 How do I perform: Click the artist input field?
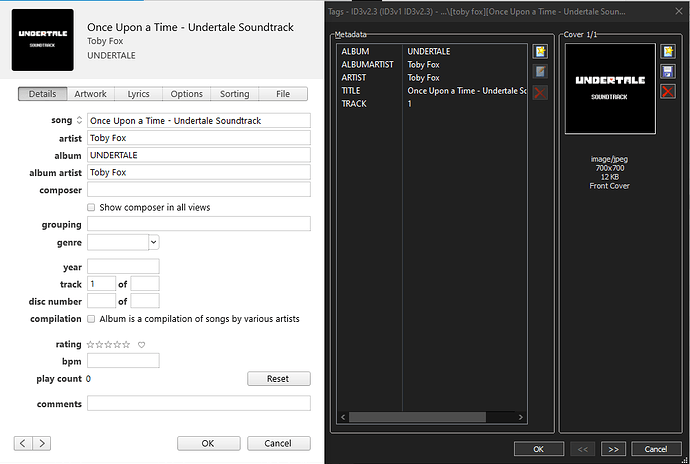point(198,138)
